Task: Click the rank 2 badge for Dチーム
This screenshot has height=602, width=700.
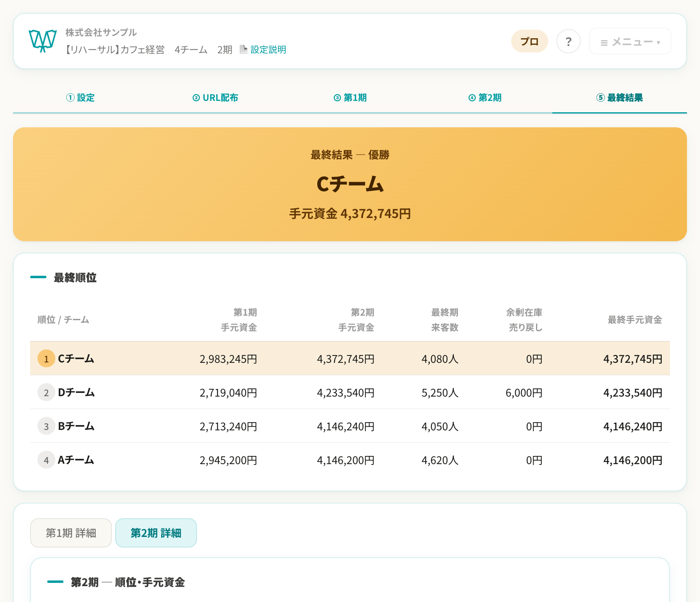Action: [x=46, y=393]
